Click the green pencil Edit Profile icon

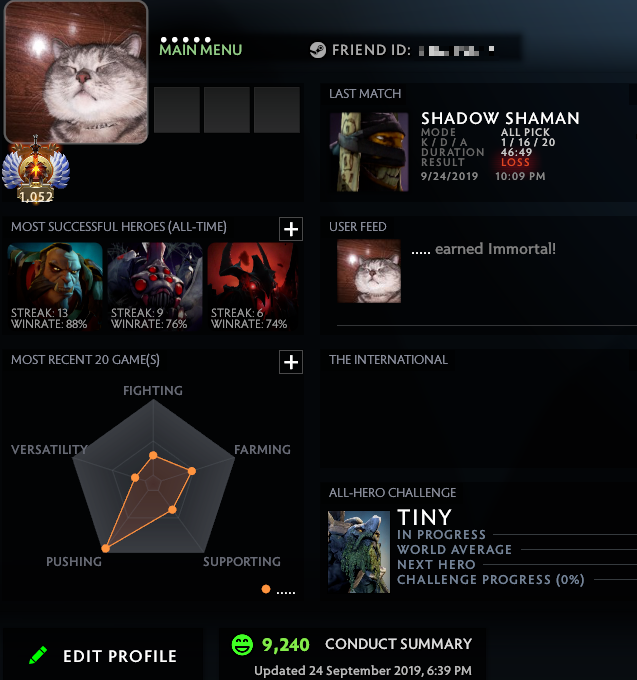coord(38,655)
